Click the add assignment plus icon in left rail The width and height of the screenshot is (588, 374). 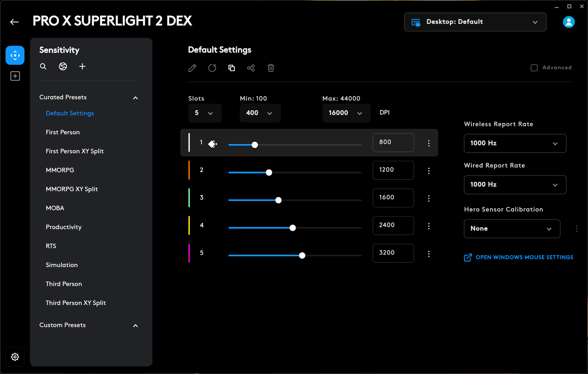[x=15, y=76]
